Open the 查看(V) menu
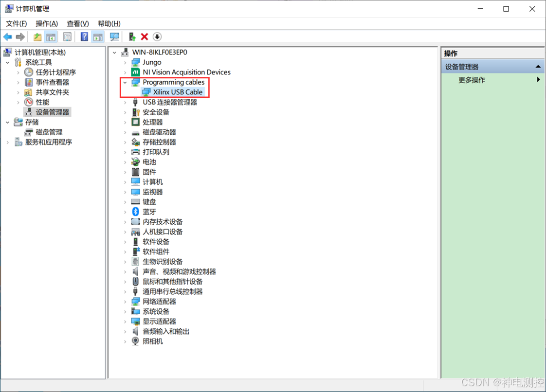This screenshot has height=392, width=546. (x=78, y=23)
